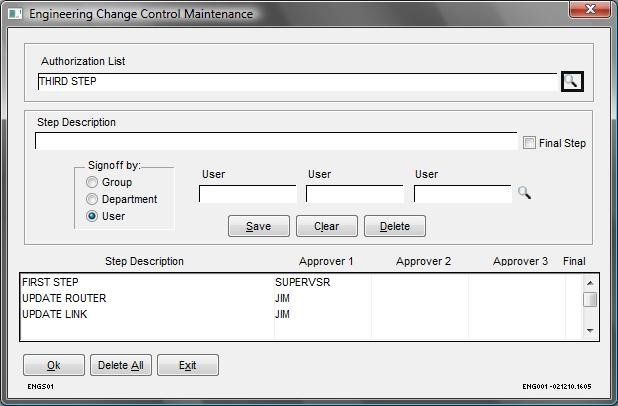Image resolution: width=618 pixels, height=406 pixels.
Task: Select the UPDATE ROUTER row
Action: pyautogui.click(x=302, y=298)
